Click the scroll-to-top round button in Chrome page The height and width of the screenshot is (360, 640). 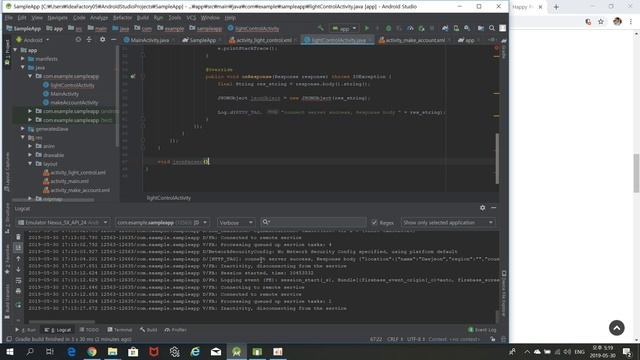click(x=616, y=328)
